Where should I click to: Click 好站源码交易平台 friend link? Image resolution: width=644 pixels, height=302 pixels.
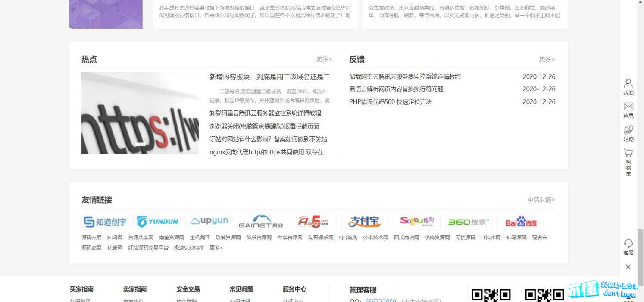click(x=148, y=248)
